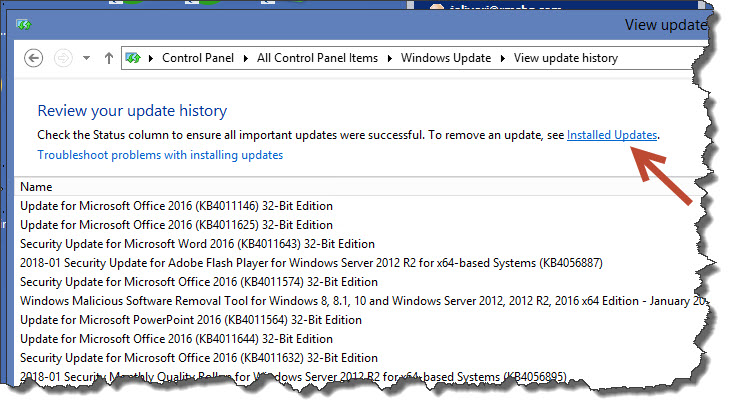Go up one level with Up arrow

click(109, 58)
